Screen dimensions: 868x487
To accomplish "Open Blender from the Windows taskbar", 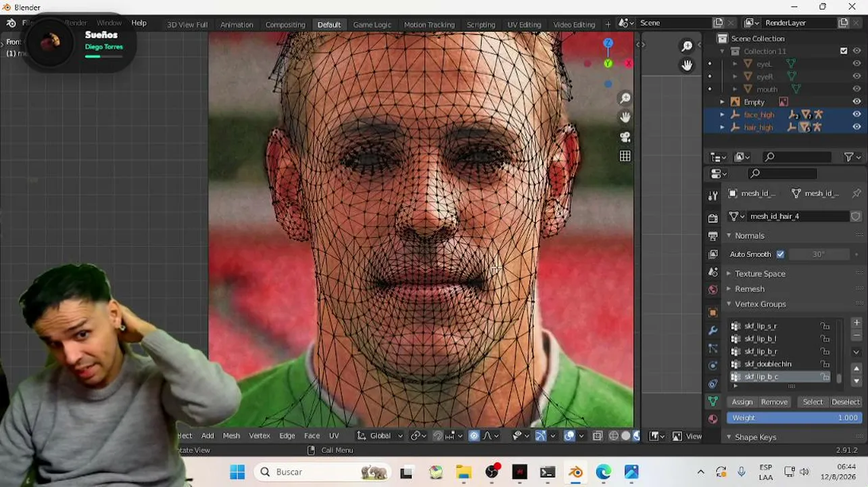I will 575,472.
